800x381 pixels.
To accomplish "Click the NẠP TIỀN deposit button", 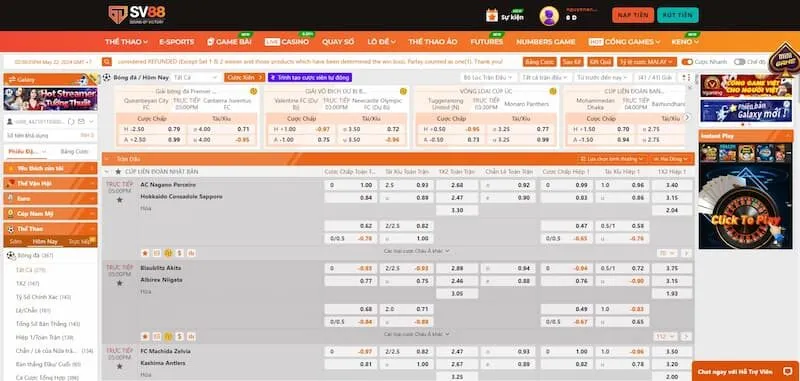I will (633, 15).
